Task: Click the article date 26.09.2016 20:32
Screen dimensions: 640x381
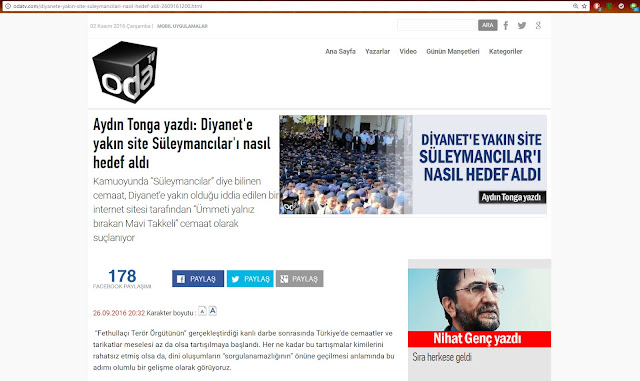Action: point(119,313)
